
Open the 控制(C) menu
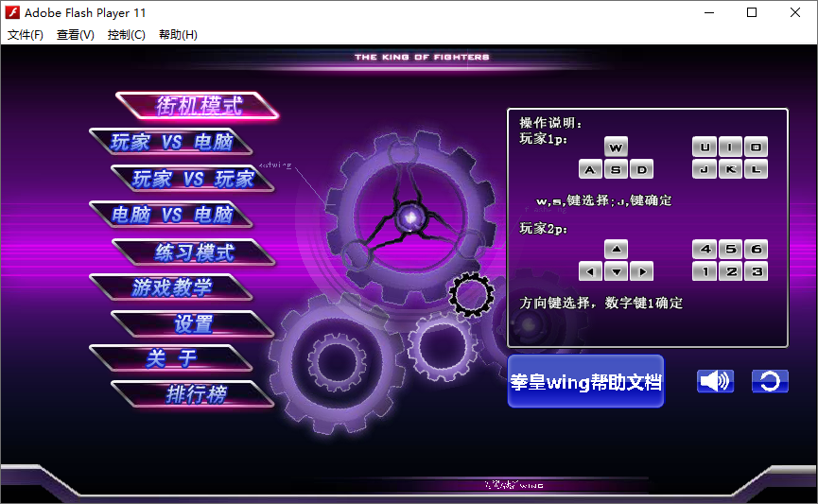coord(127,34)
